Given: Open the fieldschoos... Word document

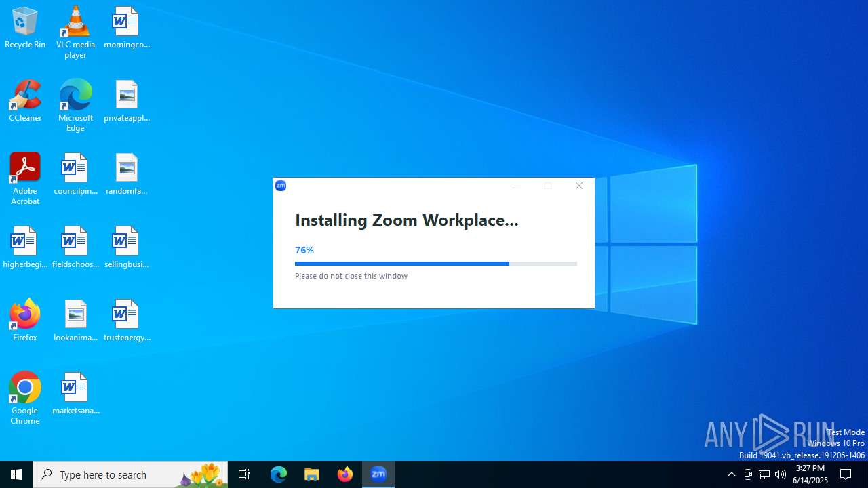Looking at the screenshot, I should click(x=75, y=247).
